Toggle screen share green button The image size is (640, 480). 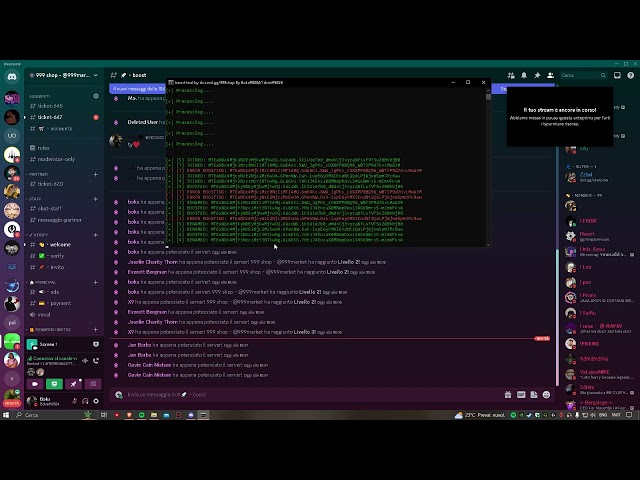pyautogui.click(x=54, y=384)
